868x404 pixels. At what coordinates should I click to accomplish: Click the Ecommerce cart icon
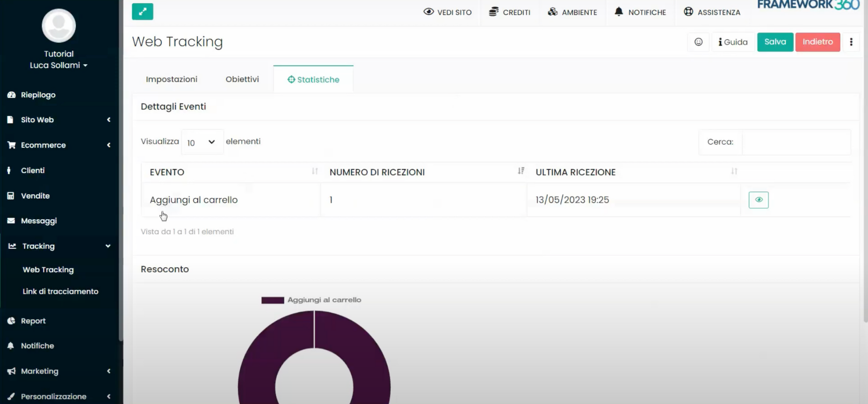point(11,145)
